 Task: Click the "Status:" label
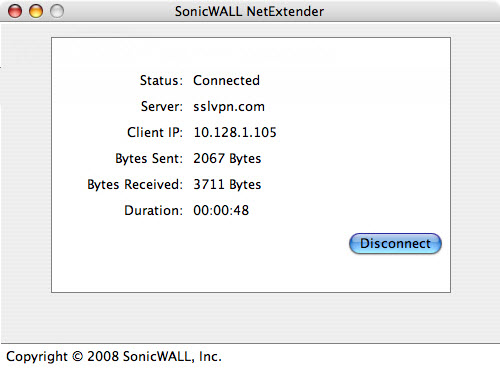click(161, 80)
